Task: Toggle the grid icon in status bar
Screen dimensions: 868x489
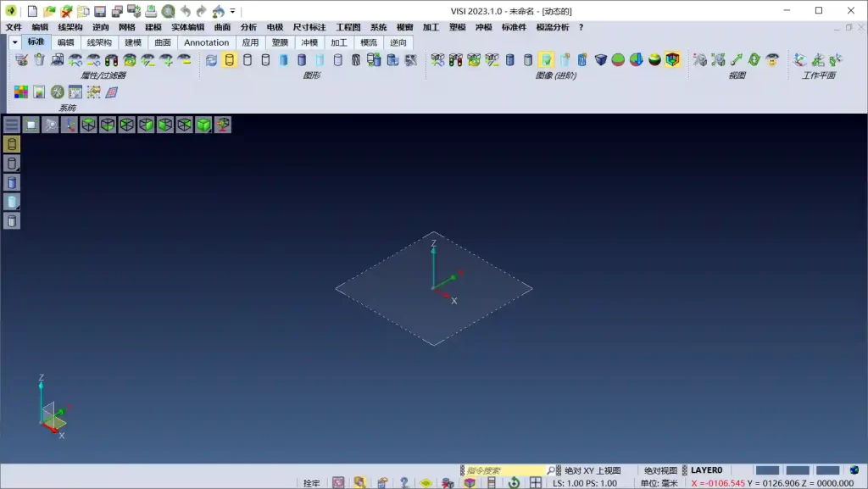Action: point(536,483)
